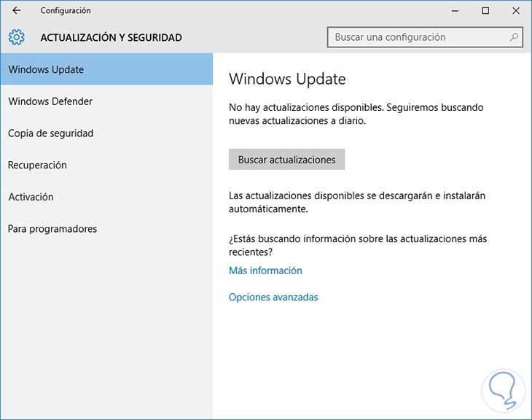Open Windows Defender section

click(x=106, y=101)
